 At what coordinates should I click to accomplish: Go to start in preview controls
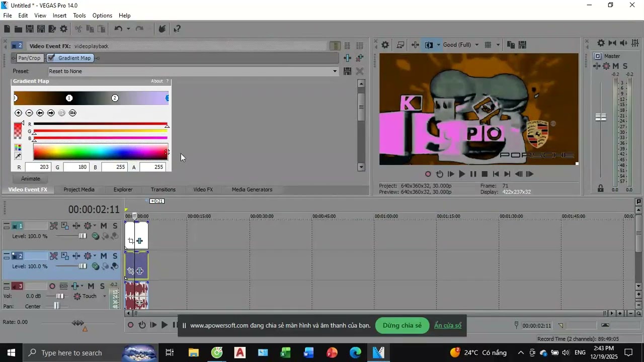(496, 174)
